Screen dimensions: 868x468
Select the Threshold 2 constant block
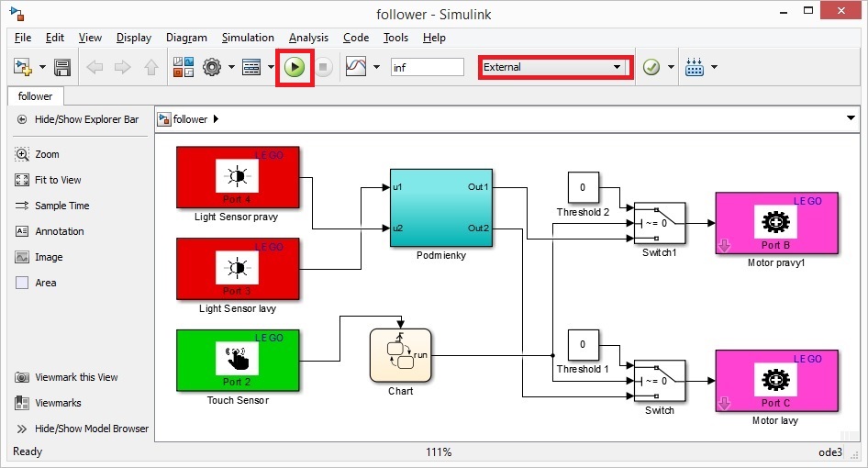pyautogui.click(x=583, y=188)
